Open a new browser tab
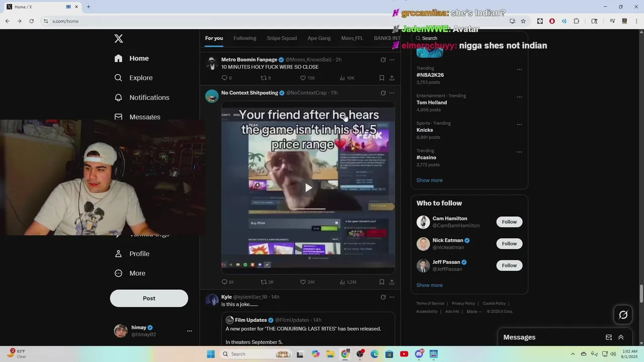This screenshot has height=362, width=644. tap(89, 7)
